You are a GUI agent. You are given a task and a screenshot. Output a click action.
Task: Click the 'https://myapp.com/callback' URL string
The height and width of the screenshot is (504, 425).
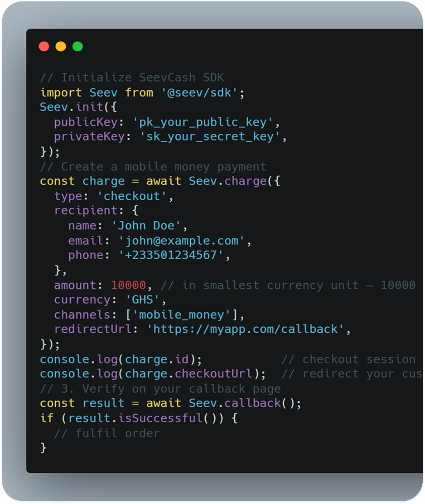(245, 329)
